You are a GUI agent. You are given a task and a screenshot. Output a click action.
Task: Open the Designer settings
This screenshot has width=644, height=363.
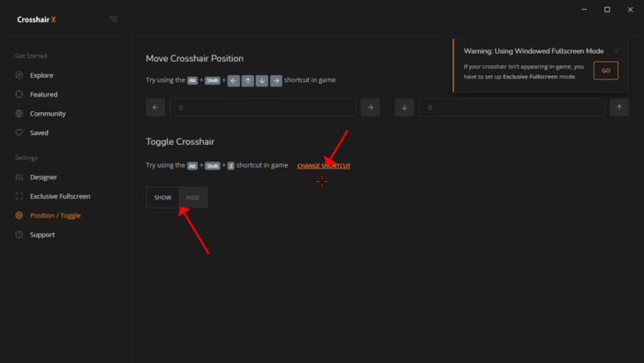43,178
